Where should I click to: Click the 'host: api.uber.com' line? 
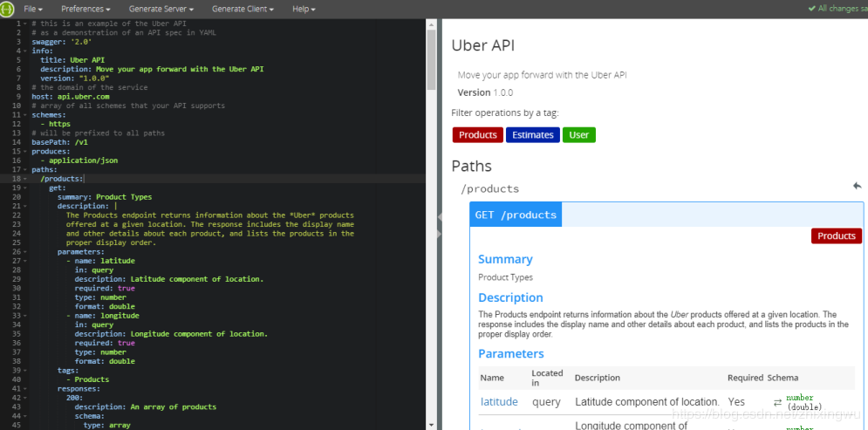pos(71,96)
